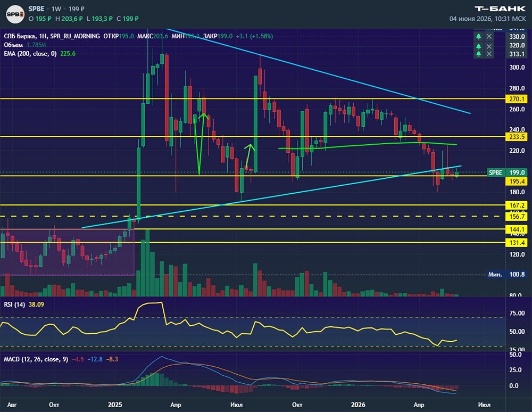The image size is (532, 412).
Task: Click the 320.0 alert price label
Action: tap(517, 45)
